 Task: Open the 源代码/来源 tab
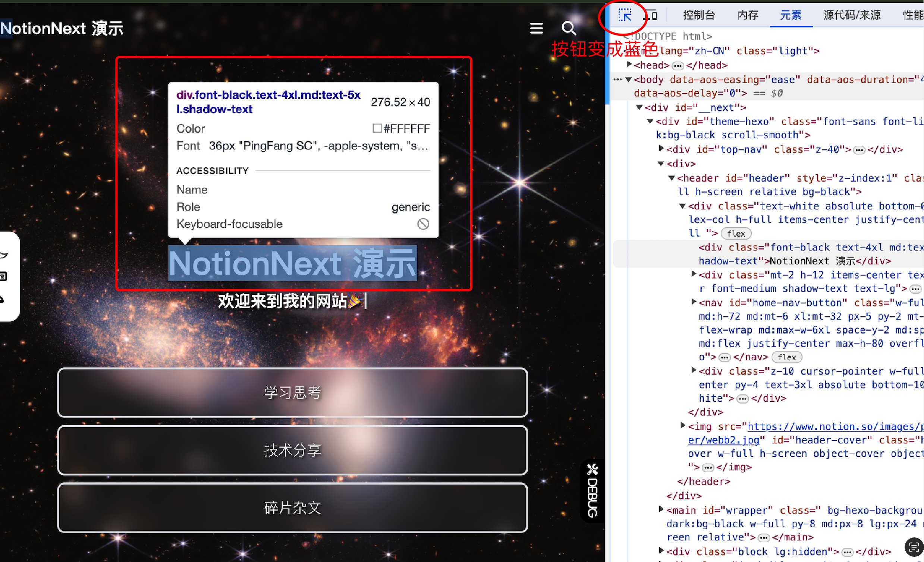[x=852, y=15]
